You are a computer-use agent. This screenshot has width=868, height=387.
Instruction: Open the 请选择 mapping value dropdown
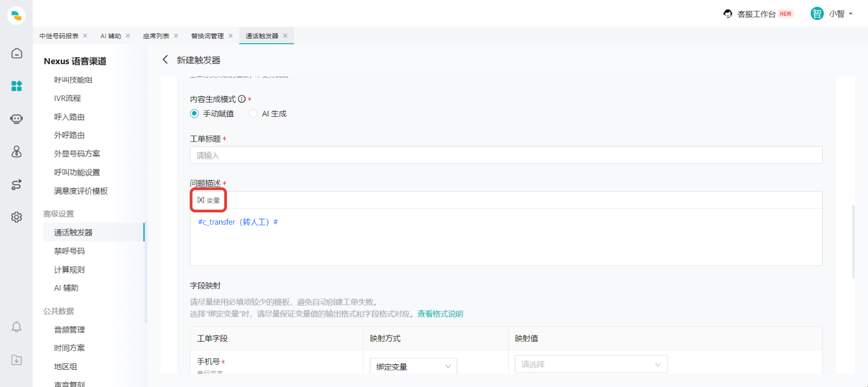[591, 364]
